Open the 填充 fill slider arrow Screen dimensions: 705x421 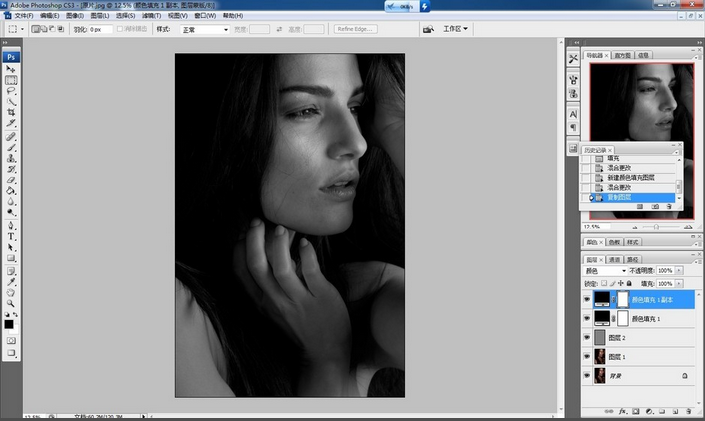679,283
